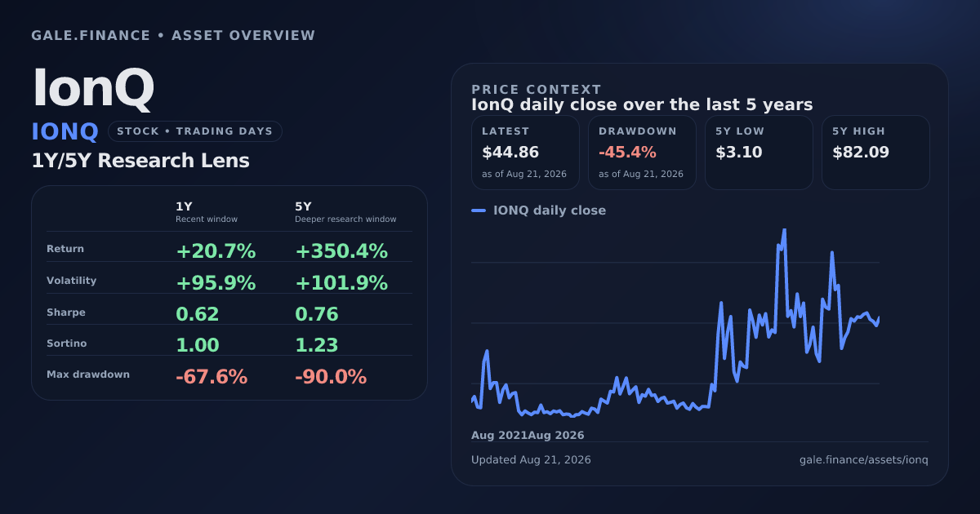Screen dimensions: 980x514
Task: Click the large IonQ title
Action: 93,89
